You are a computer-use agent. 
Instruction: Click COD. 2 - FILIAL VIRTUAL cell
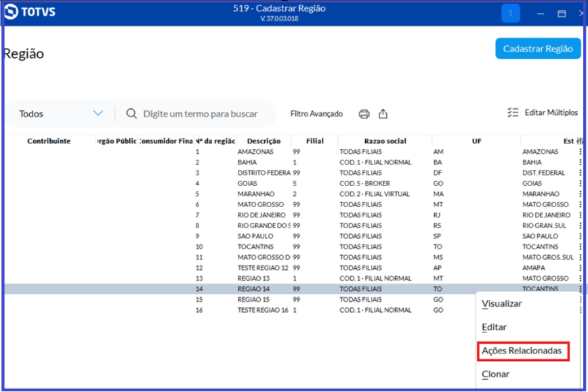(x=375, y=194)
